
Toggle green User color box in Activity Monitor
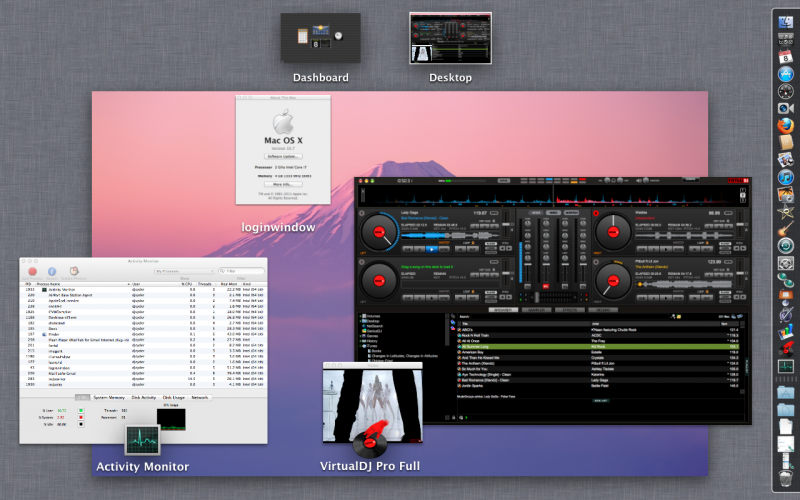[x=81, y=410]
